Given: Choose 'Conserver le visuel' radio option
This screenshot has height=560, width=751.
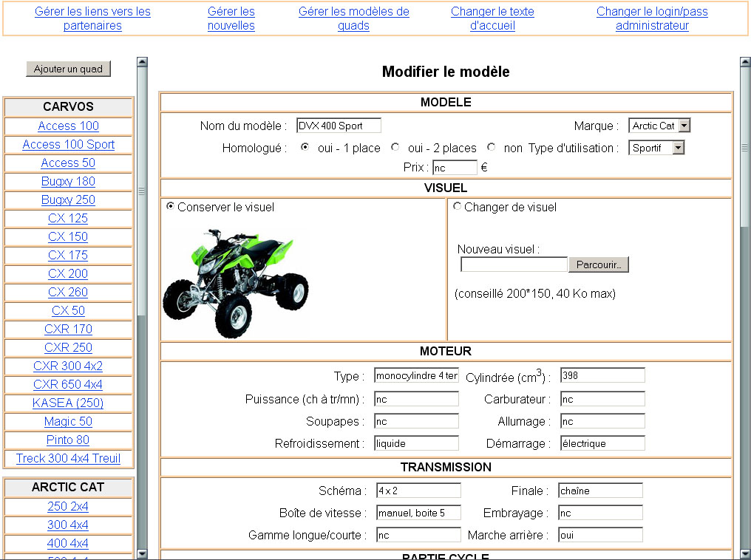Looking at the screenshot, I should [170, 206].
